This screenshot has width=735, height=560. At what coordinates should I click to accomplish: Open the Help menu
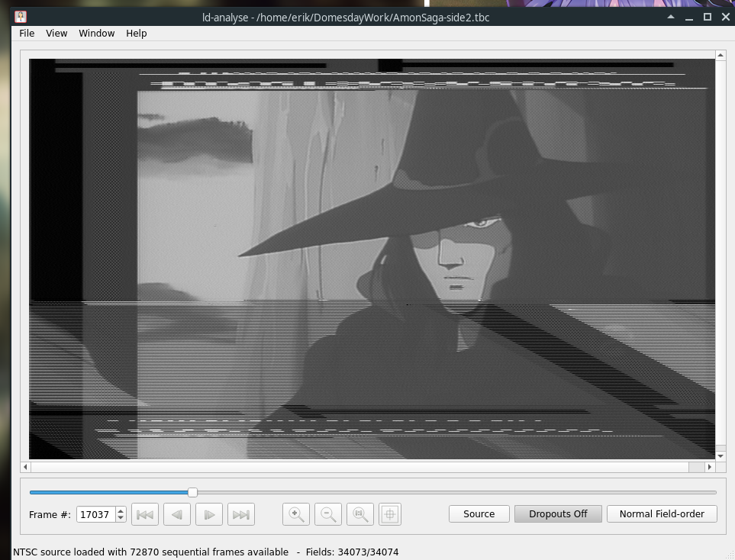[x=137, y=34]
